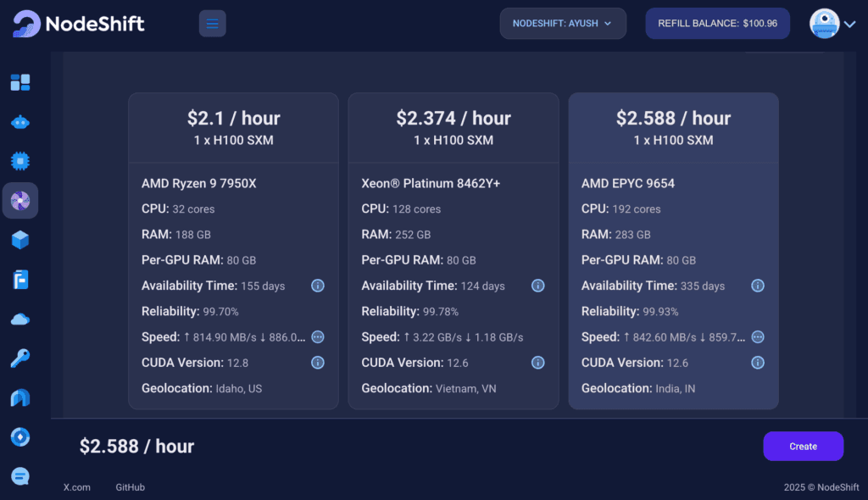Screen dimensions: 868x500
Task: Click the Speed 3.22 GB/s 1.18 GB/s line
Action: 442,336
